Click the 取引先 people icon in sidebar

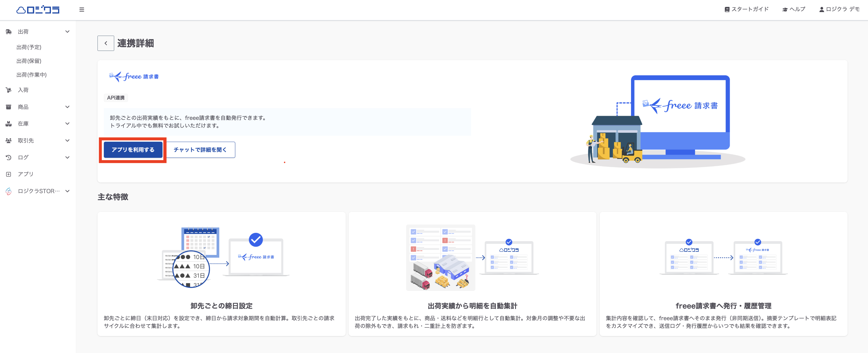pyautogui.click(x=9, y=141)
